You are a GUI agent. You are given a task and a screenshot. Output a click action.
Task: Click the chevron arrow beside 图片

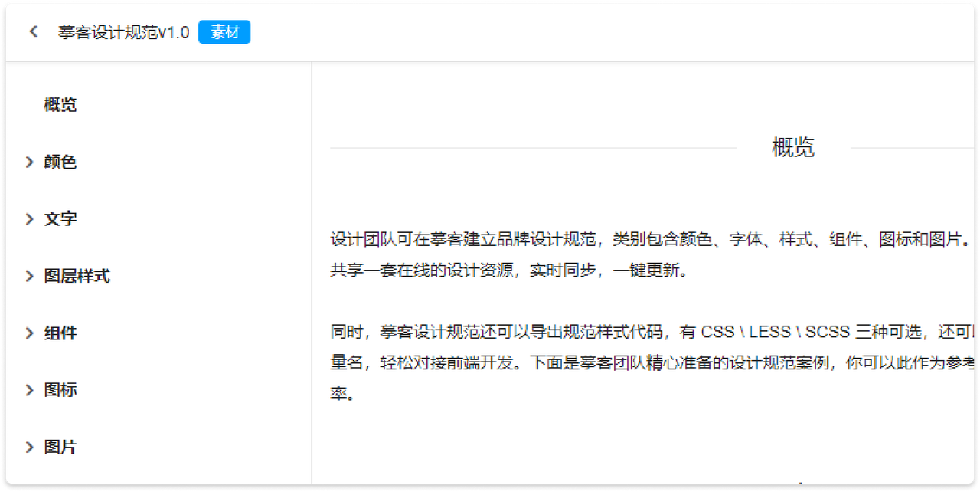click(30, 448)
